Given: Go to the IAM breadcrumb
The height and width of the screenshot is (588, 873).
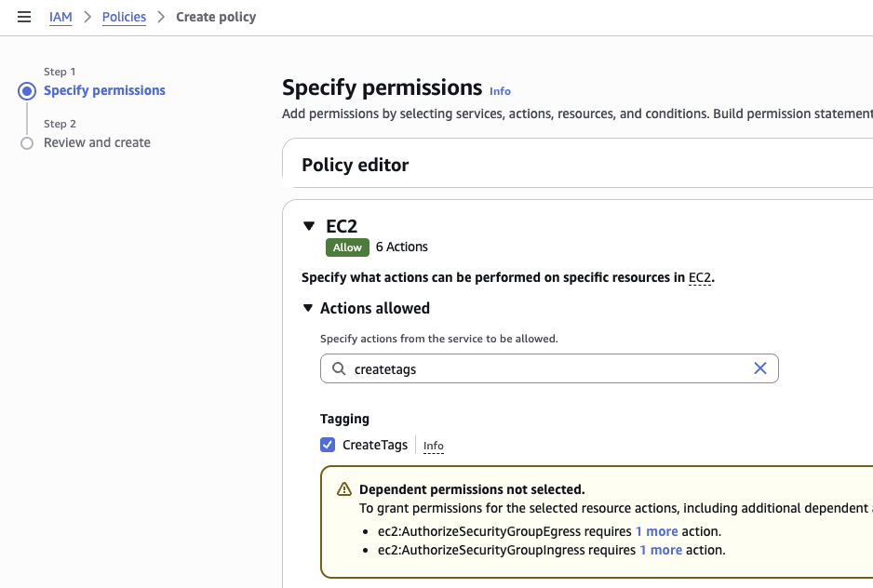Looking at the screenshot, I should click(x=60, y=17).
